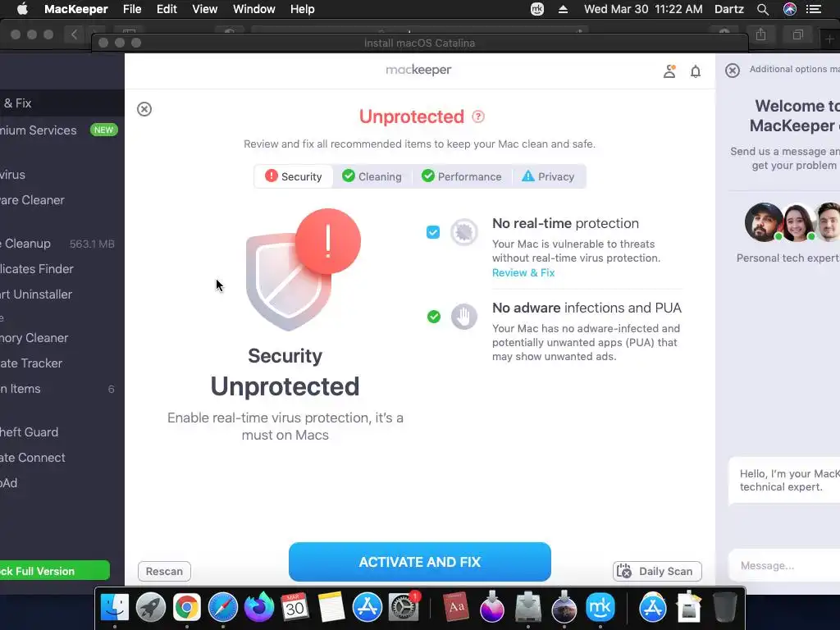
Task: Open Calendar from the Dock
Action: (x=294, y=607)
